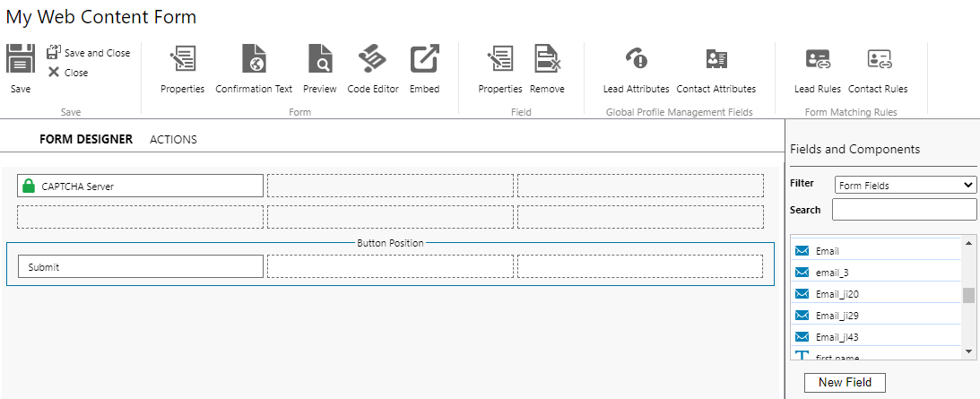
Task: Click envelope icon beside Email field
Action: click(802, 251)
